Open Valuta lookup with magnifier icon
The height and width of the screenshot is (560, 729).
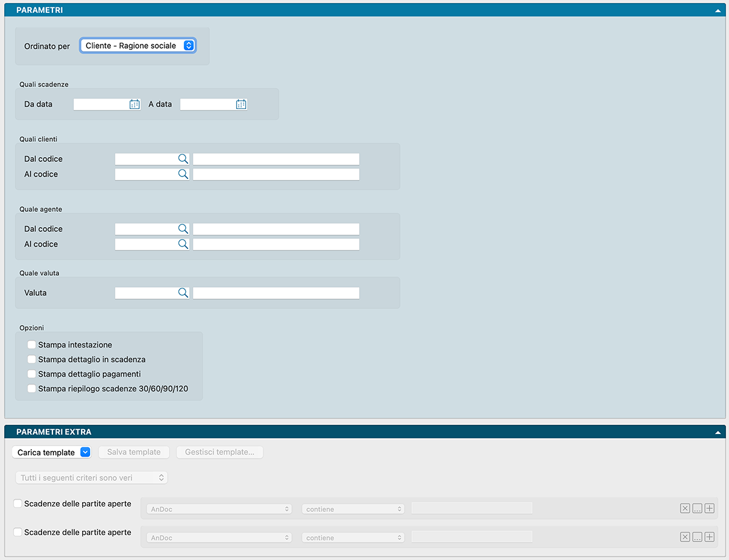(x=183, y=293)
